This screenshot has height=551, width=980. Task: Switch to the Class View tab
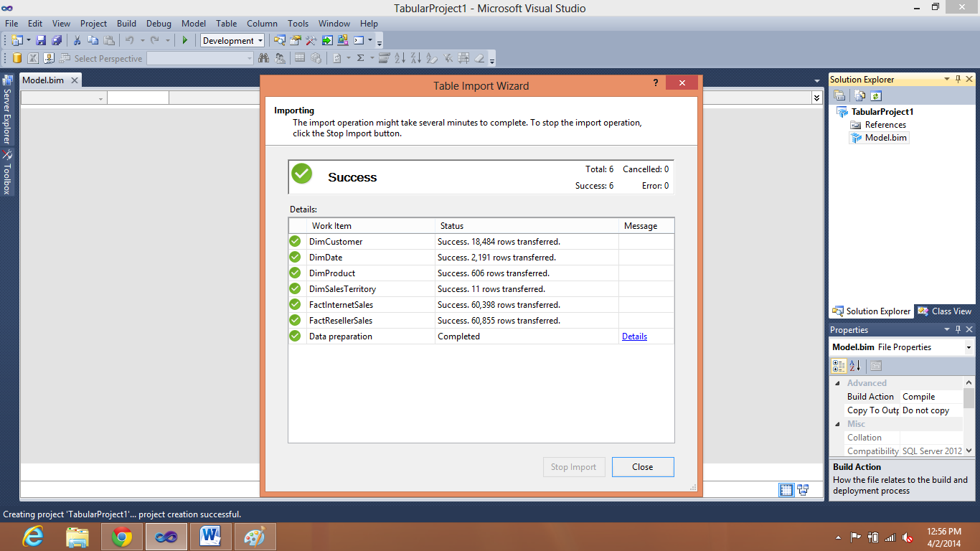tap(944, 311)
